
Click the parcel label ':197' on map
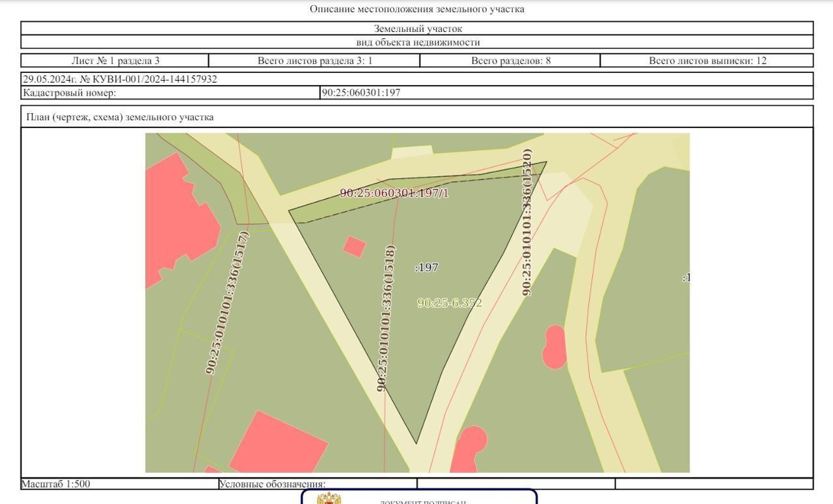click(427, 267)
